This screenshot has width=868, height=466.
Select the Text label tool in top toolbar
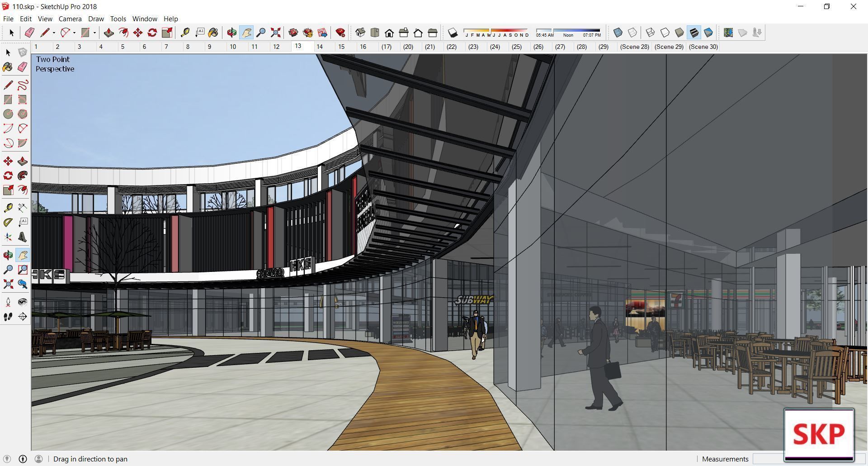tap(199, 33)
